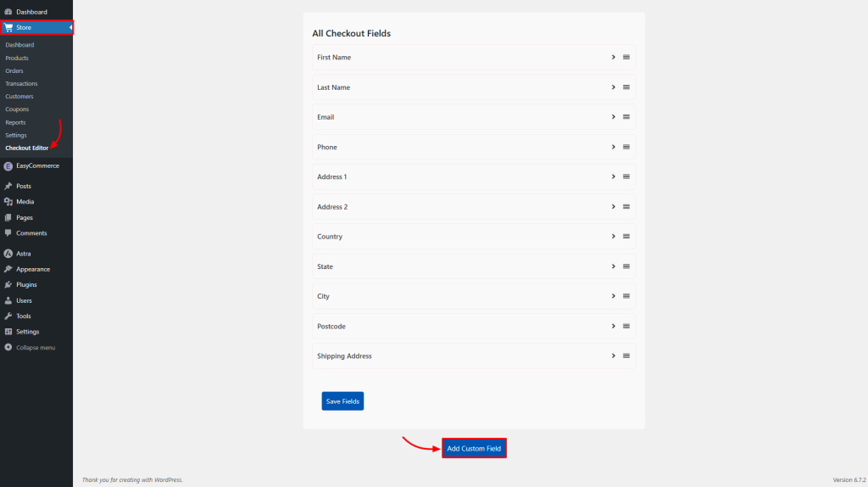Click the Country field reorder handle
Viewport: 868px width, 487px height.
pos(626,237)
